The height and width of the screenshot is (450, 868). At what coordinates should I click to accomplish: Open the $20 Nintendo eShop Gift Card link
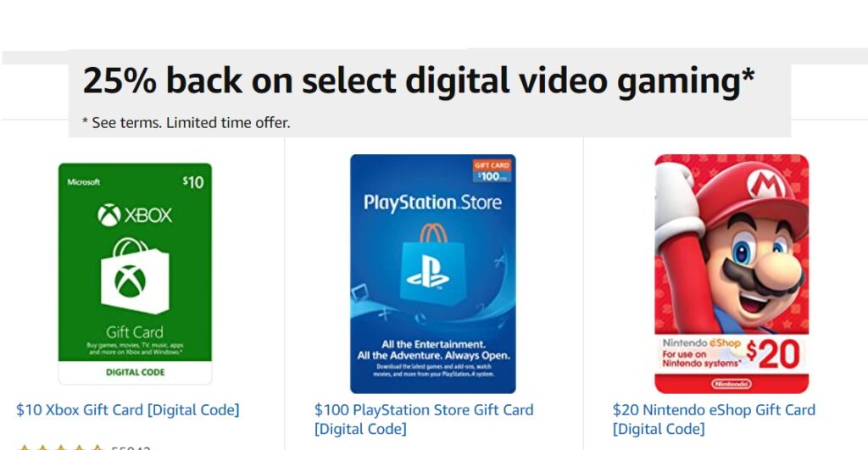714,419
